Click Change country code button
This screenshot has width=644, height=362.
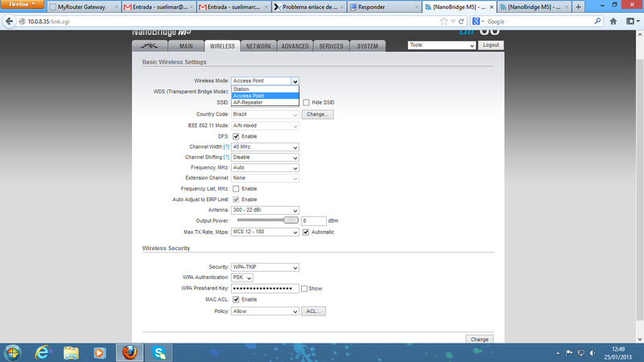[317, 114]
